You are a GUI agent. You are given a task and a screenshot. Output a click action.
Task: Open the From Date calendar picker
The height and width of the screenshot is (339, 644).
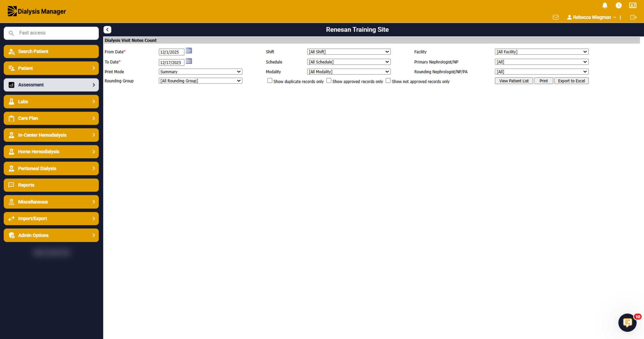pos(189,51)
